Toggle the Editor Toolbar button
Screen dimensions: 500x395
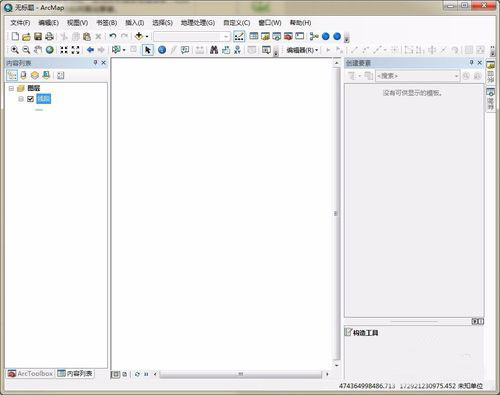point(239,36)
